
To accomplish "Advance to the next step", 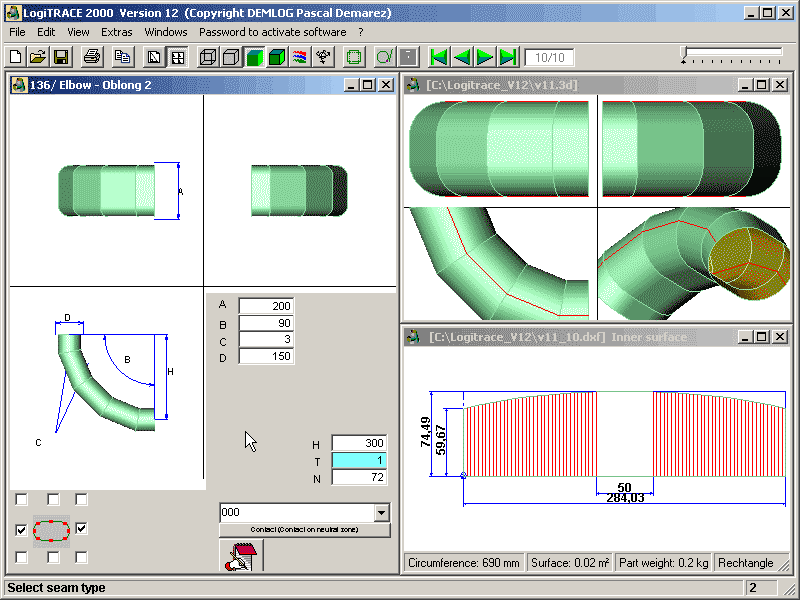I will (485, 57).
